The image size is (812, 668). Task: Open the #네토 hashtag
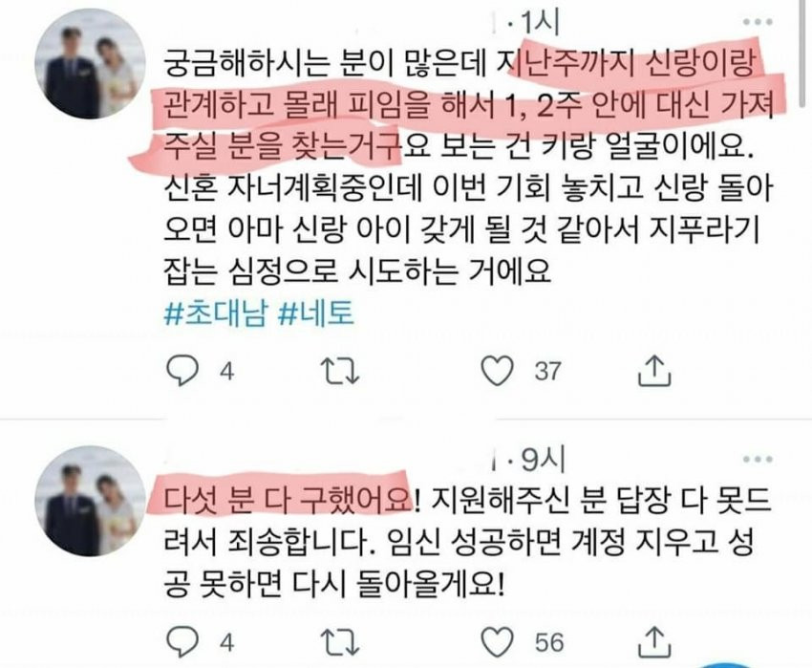click(x=316, y=313)
